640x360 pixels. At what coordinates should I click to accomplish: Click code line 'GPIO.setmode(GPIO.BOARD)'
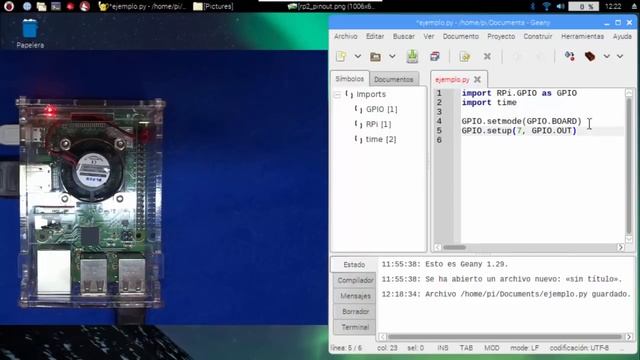point(521,121)
